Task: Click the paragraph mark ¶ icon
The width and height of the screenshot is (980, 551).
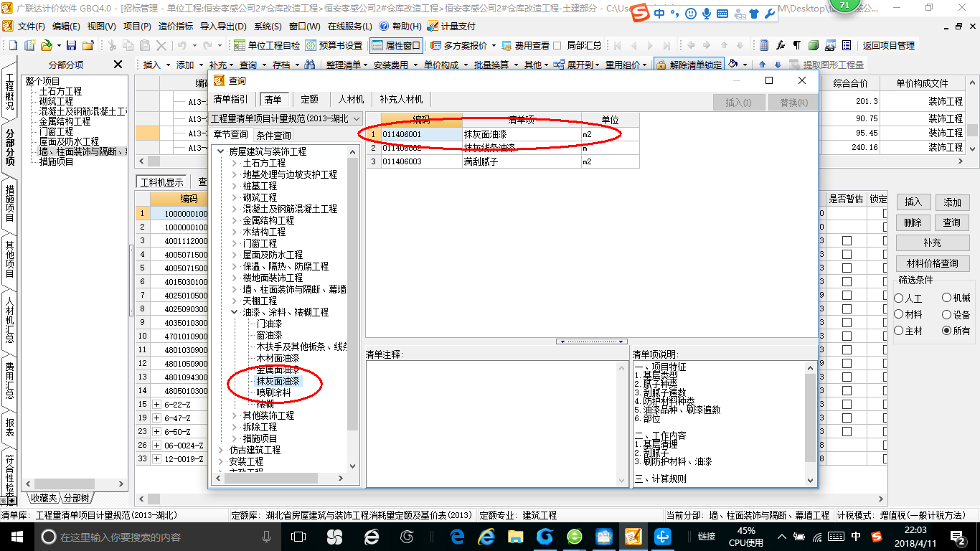Action: click(x=797, y=45)
